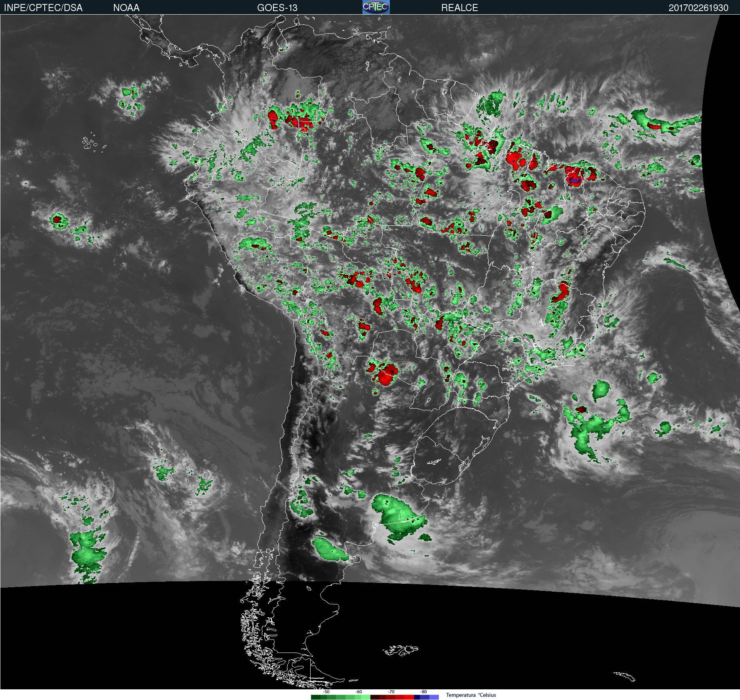Click the 201702261930 timestamp
Viewport: 740px width, 700px height.
pos(698,8)
